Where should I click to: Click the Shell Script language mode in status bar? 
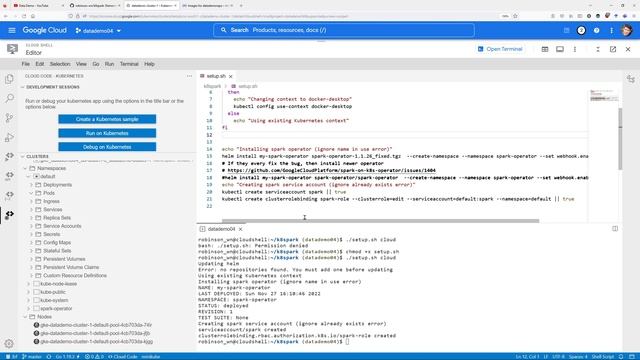[603, 356]
